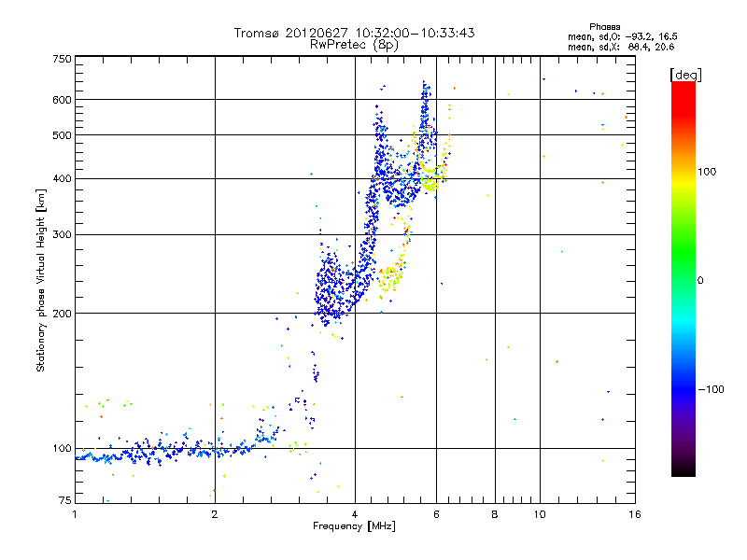Click x-axis tick label '8'
Image resolution: width=747 pixels, height=560 pixels.
pyautogui.click(x=495, y=514)
